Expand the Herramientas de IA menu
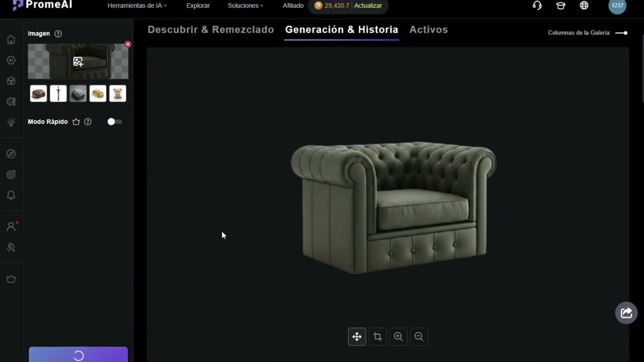The height and width of the screenshot is (362, 644). (137, 6)
